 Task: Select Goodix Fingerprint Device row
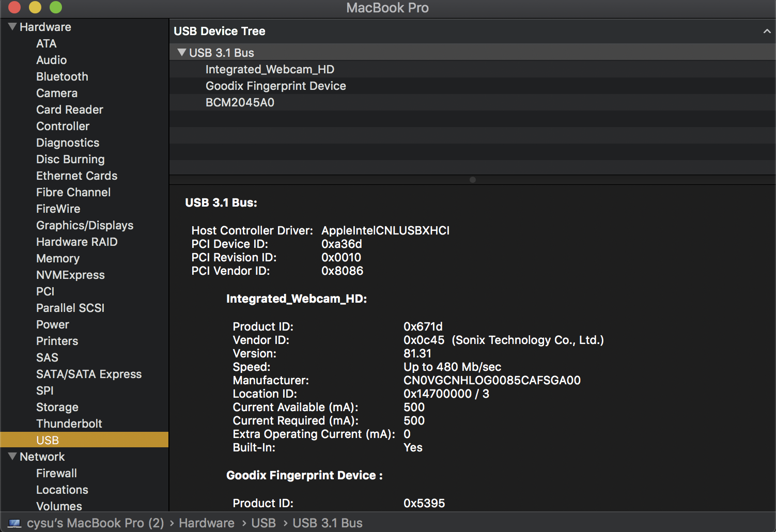(x=472, y=86)
